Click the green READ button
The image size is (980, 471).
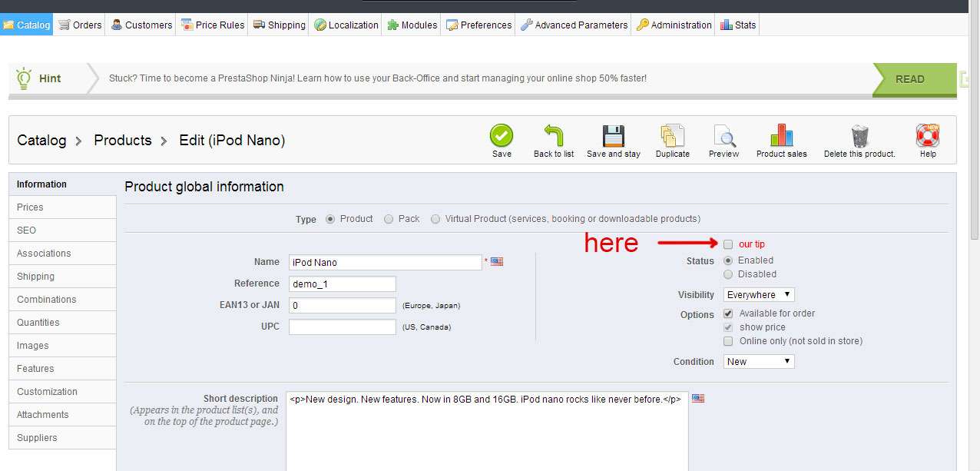[915, 79]
